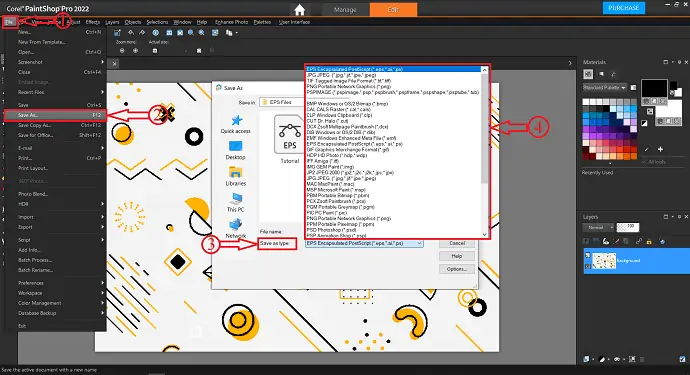Open the layer blend mode Normal dropdown
Image resolution: width=690 pixels, height=375 pixels.
[x=598, y=228]
